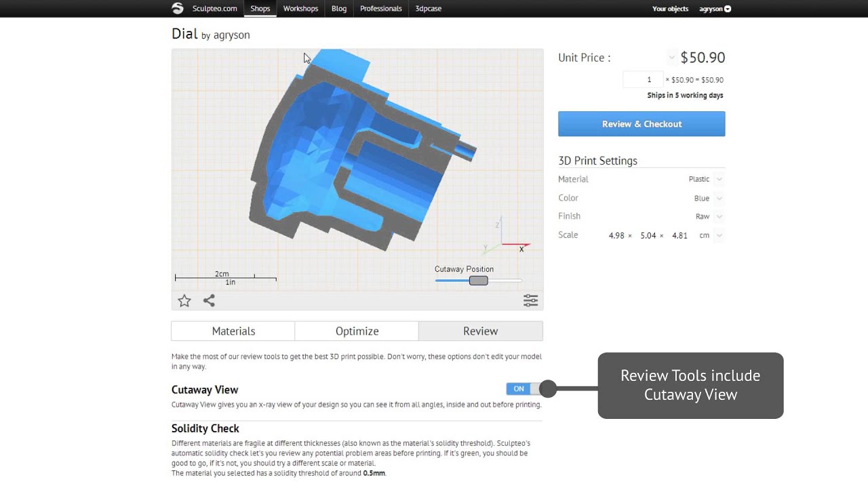This screenshot has width=868, height=488.
Task: Click the Cutaway Position slider handle
Action: pos(478,281)
